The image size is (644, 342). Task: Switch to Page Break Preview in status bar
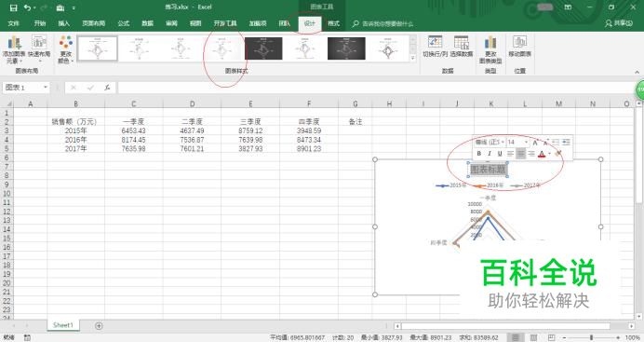tap(551, 337)
